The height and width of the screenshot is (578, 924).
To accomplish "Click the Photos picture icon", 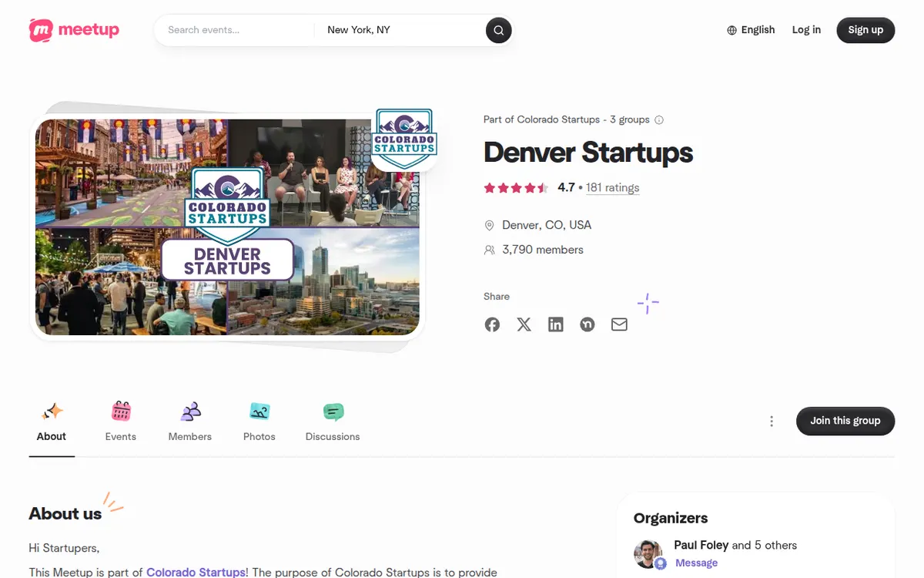I will [259, 412].
